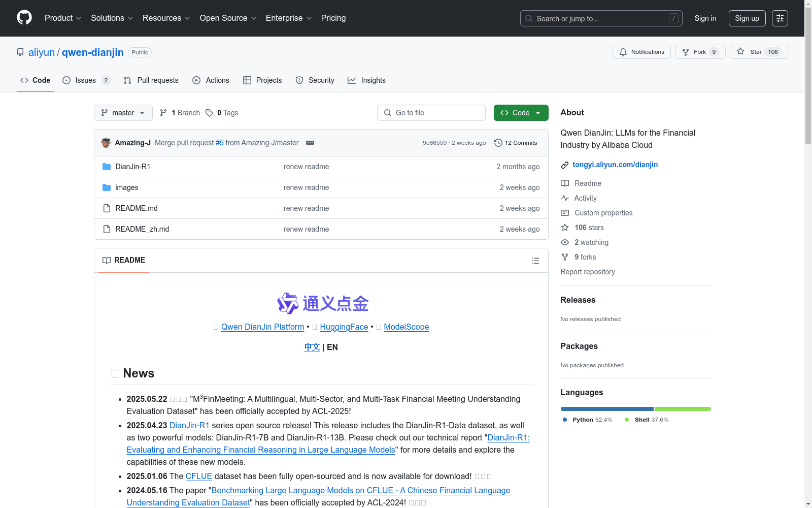Click the Sign up button
This screenshot has height=508, width=812.
tap(747, 18)
